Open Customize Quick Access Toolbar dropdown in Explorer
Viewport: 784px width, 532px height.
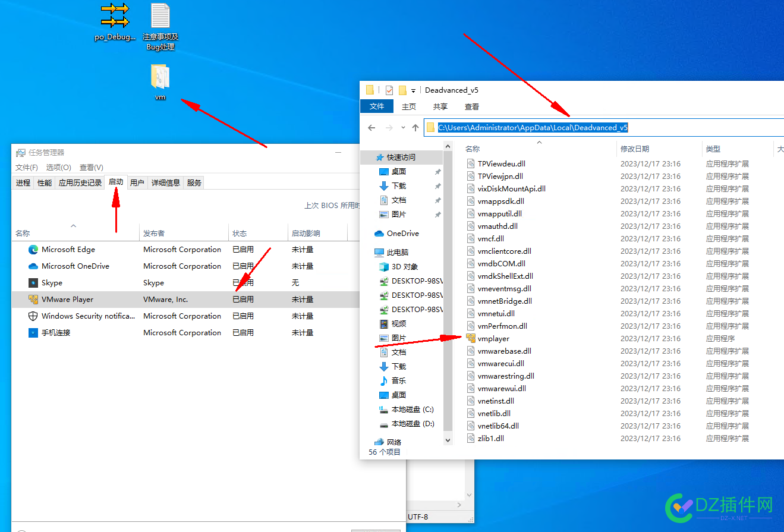pos(413,91)
